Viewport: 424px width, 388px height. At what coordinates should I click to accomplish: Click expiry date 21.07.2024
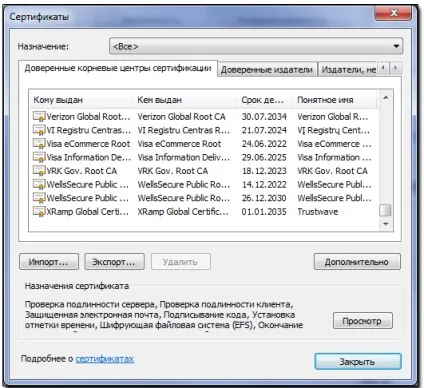point(264,130)
